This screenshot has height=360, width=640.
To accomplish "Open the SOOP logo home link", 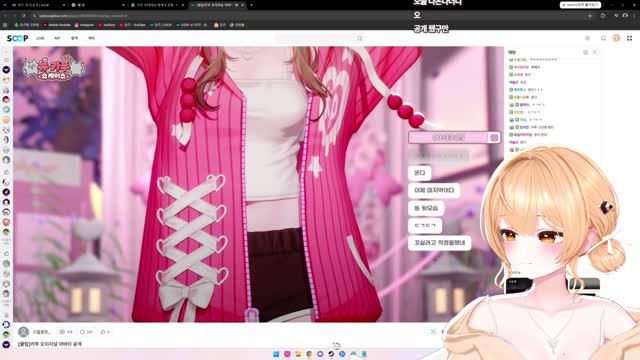I will point(17,38).
